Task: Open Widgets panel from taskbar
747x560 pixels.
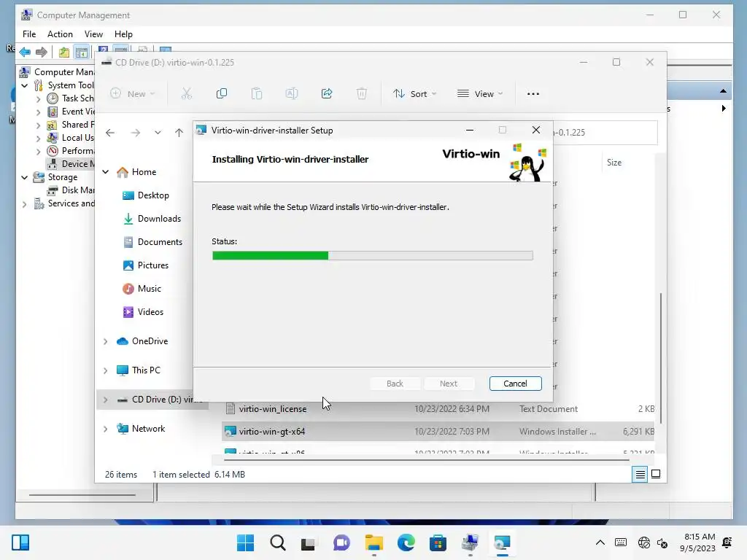Action: tap(20, 542)
